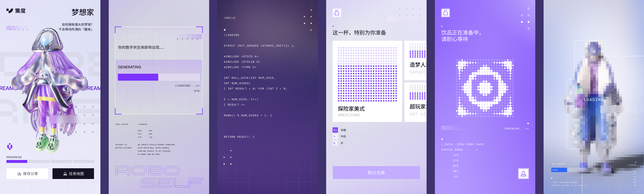Click the 你的数字共生体即将出现 text
Image resolution: width=644 pixels, height=194 pixels.
pos(141,47)
